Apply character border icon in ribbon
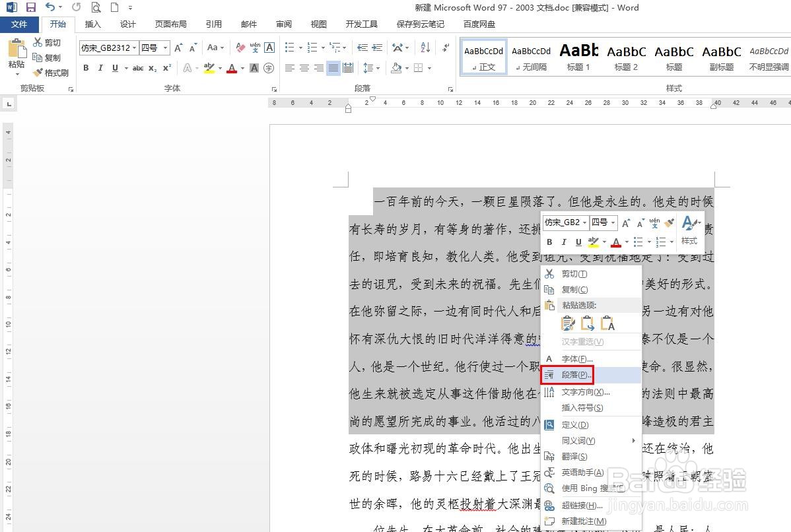Image resolution: width=791 pixels, height=532 pixels. 269,48
